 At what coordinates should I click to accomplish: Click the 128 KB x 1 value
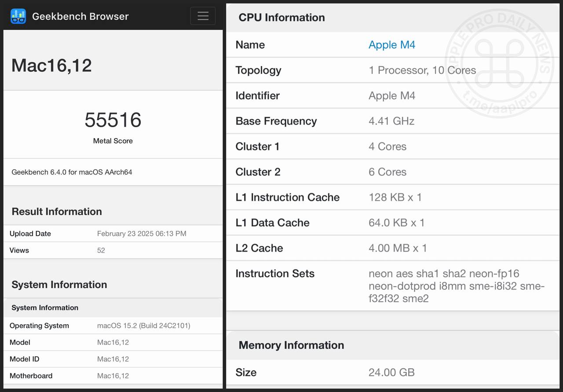[395, 198]
